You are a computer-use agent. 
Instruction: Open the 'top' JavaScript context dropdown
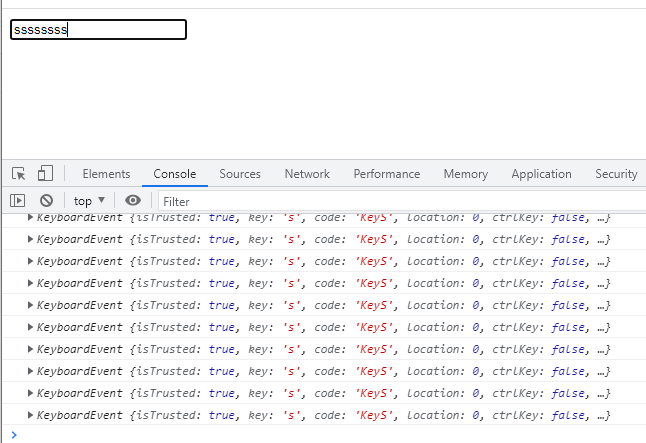pyautogui.click(x=89, y=201)
